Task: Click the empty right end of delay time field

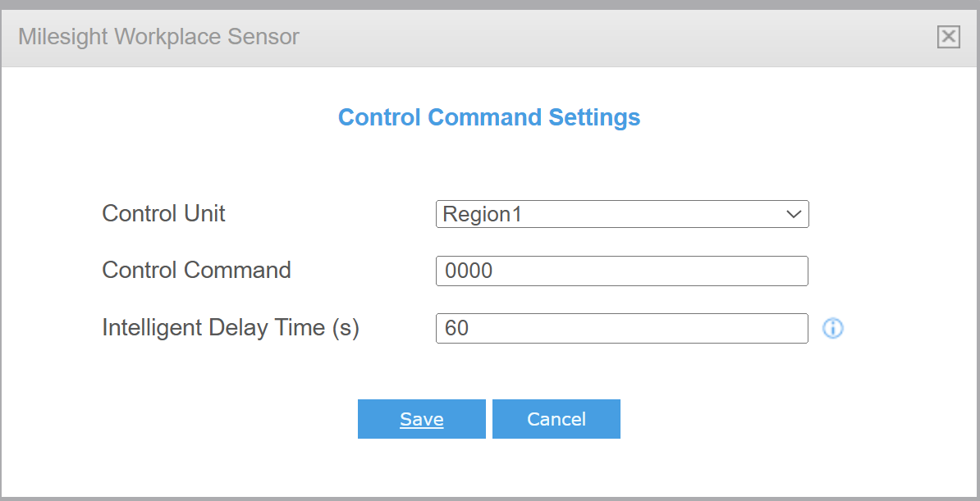Action: point(763,328)
